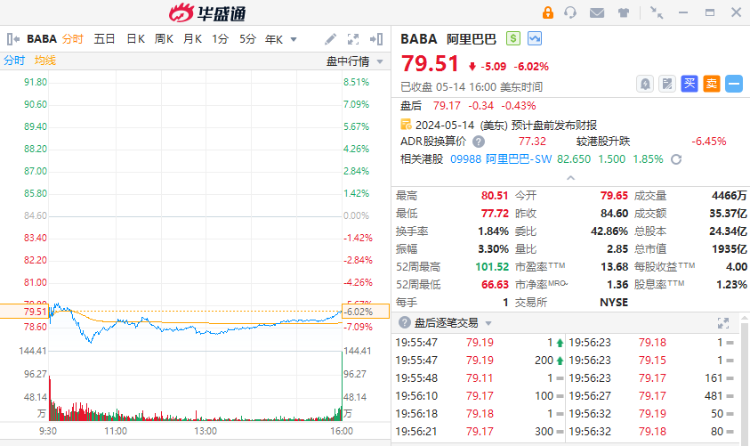Screen dimensions: 750x446
Task: Switch to 五日 chart
Action: pos(104,39)
